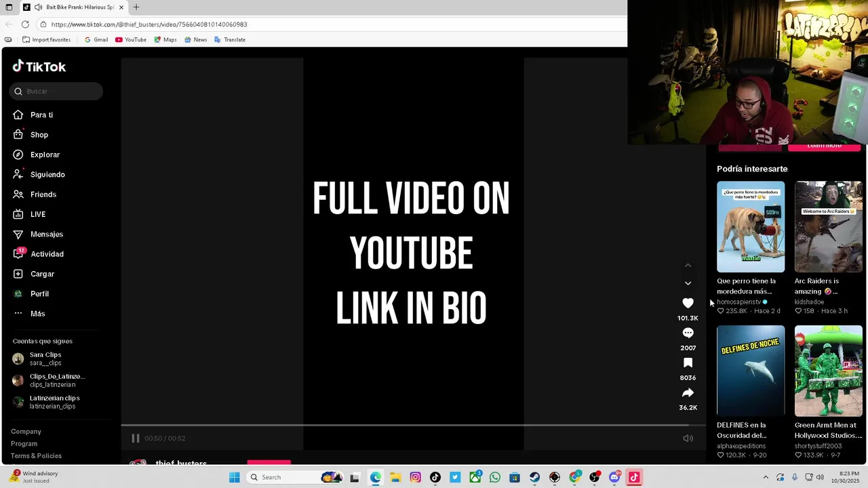Bookmark the video to favorites
The height and width of the screenshot is (488, 868).
tap(688, 363)
